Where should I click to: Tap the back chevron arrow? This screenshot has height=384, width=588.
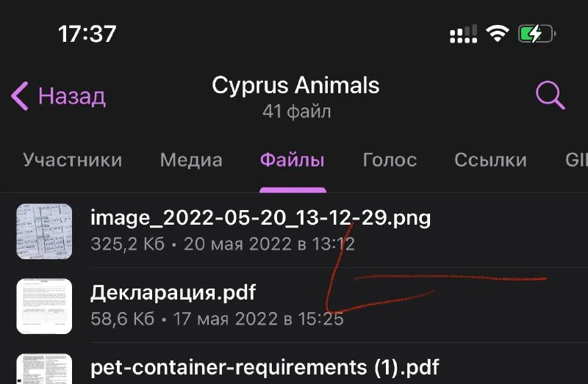pyautogui.click(x=20, y=96)
